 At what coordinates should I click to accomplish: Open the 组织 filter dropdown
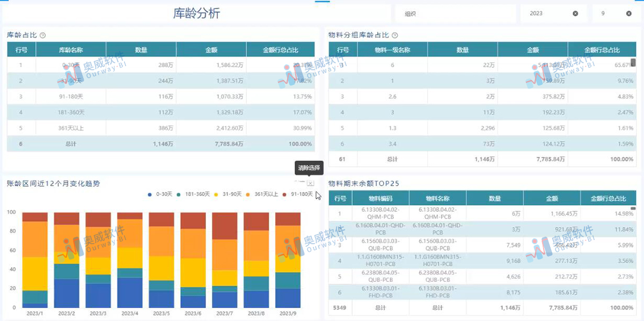pos(455,13)
